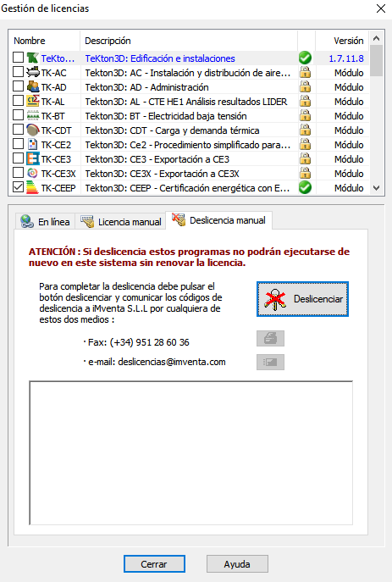
Task: Click the e-mail send icon button
Action: pyautogui.click(x=270, y=363)
